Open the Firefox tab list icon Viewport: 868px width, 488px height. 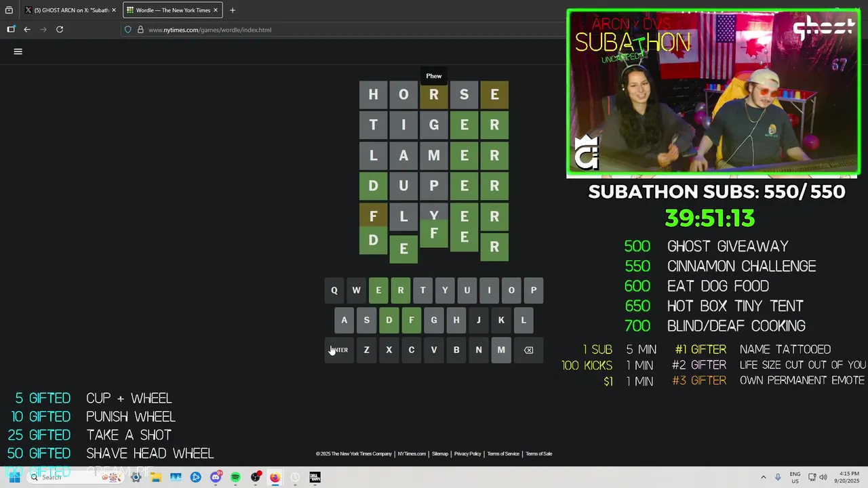tap(9, 10)
